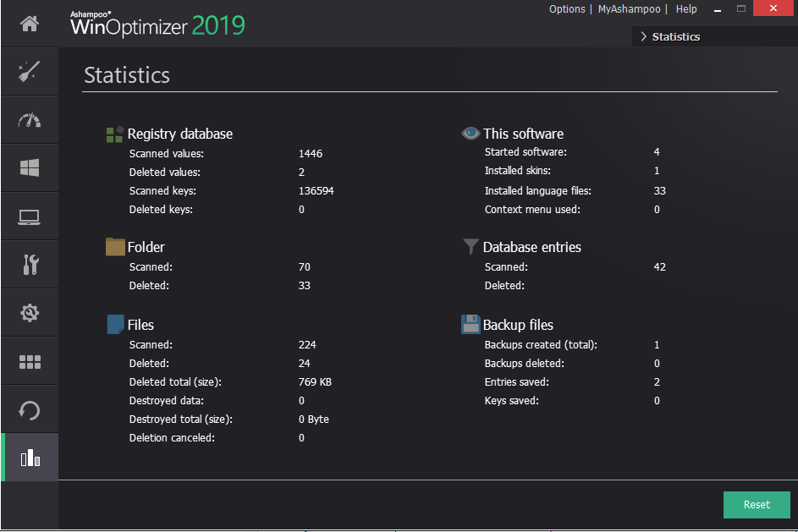Click the large Statistics page title
Viewport: 798px width, 532px height.
point(127,75)
